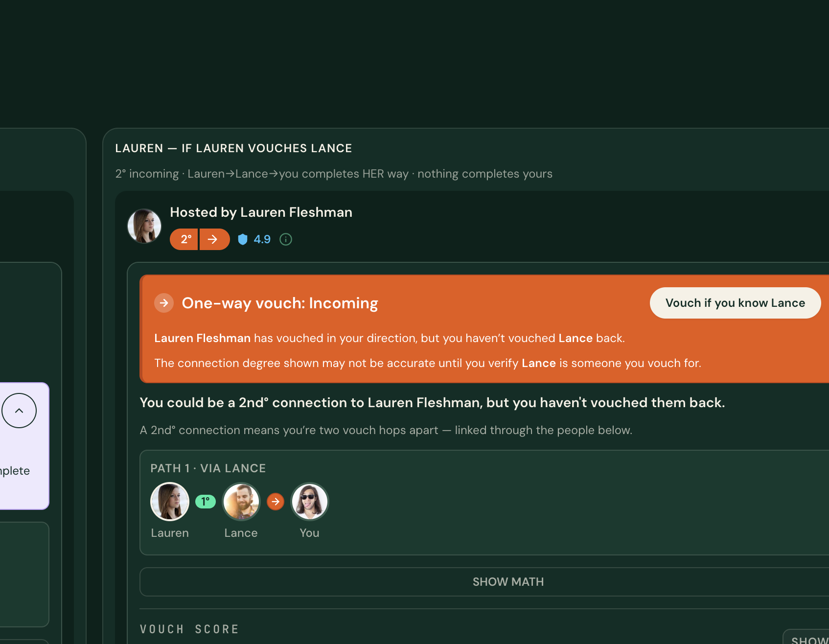Click the 4.9 vouch score value
829x644 pixels.
(x=262, y=239)
